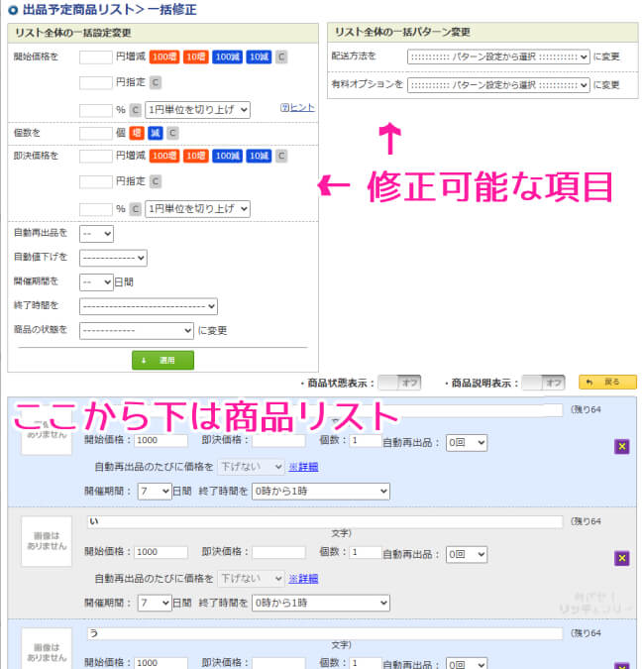Toggle 商品状態表示 switch
This screenshot has width=644, height=669.
pyautogui.click(x=399, y=383)
